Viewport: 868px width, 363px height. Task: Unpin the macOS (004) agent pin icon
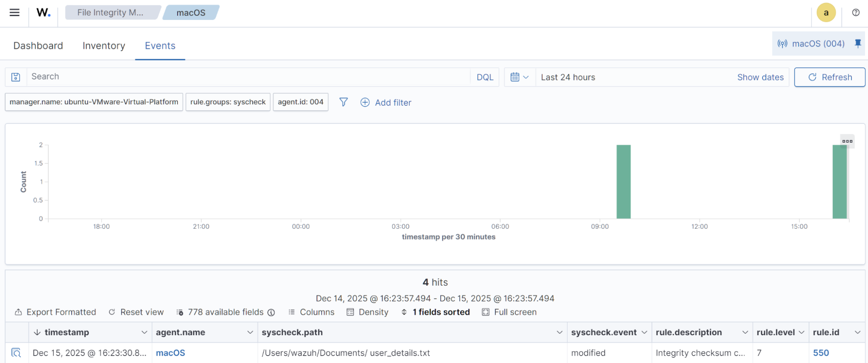(858, 43)
